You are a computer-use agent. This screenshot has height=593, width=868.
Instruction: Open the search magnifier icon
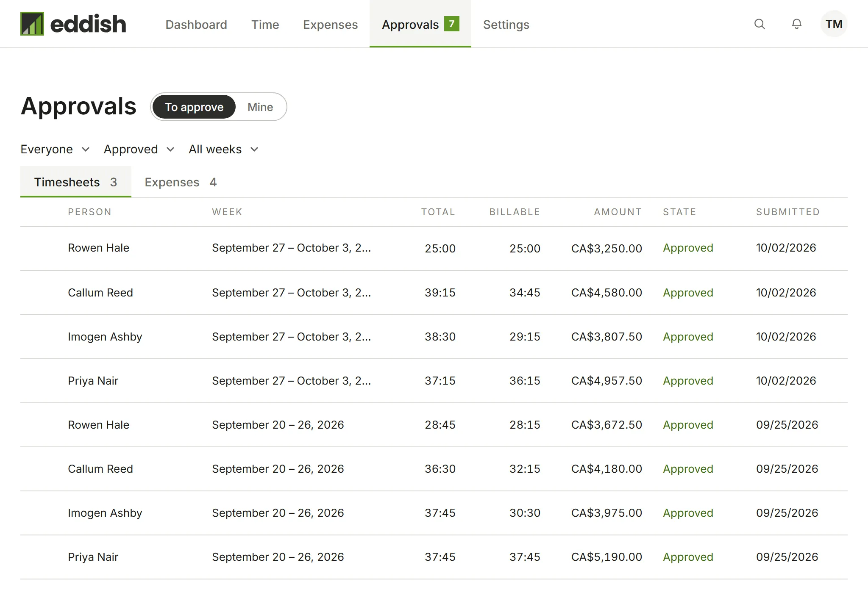[759, 24]
